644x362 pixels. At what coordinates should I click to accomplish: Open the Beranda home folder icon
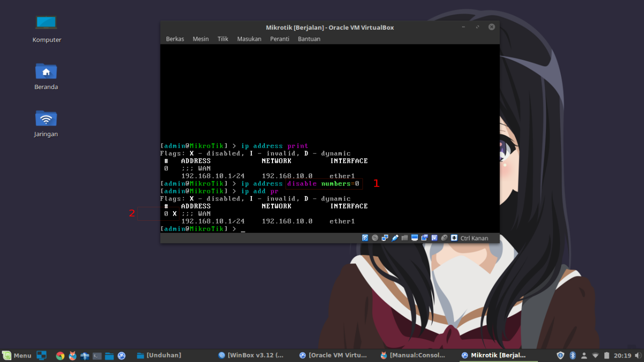[46, 76]
